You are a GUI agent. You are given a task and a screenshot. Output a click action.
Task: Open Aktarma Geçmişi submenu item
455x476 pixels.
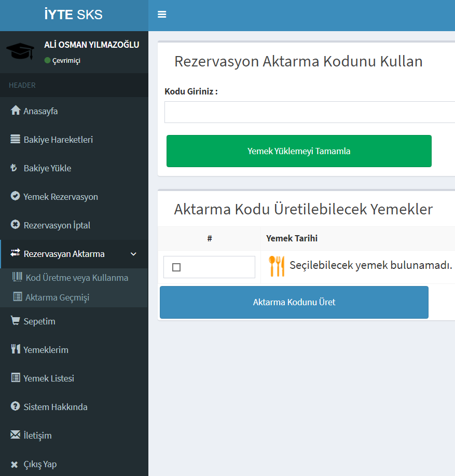pos(57,297)
